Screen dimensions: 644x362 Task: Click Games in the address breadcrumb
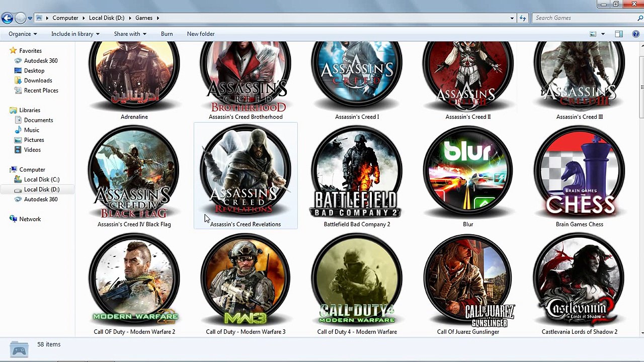coord(144,18)
